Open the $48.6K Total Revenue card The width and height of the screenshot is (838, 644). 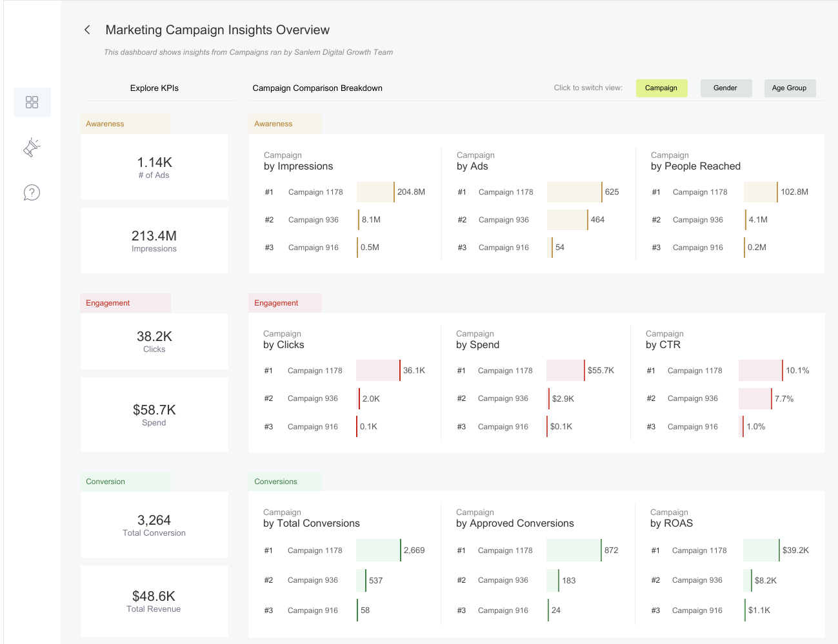(x=154, y=601)
